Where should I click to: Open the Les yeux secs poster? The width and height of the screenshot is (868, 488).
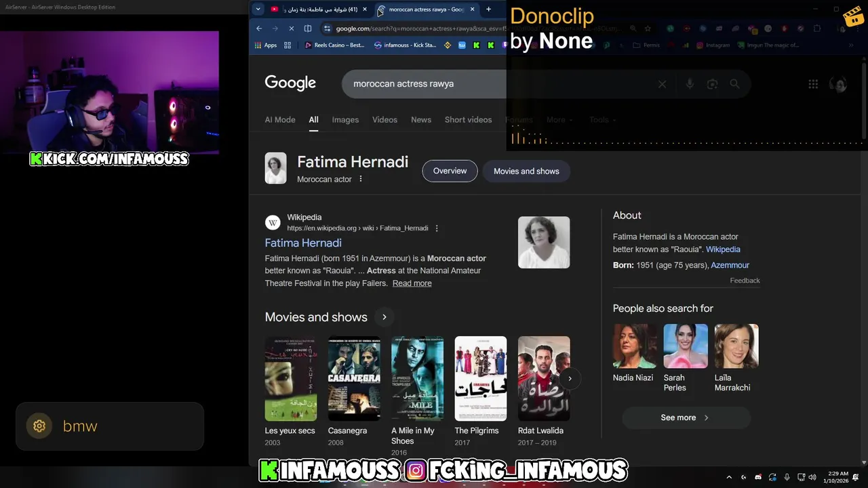click(290, 379)
